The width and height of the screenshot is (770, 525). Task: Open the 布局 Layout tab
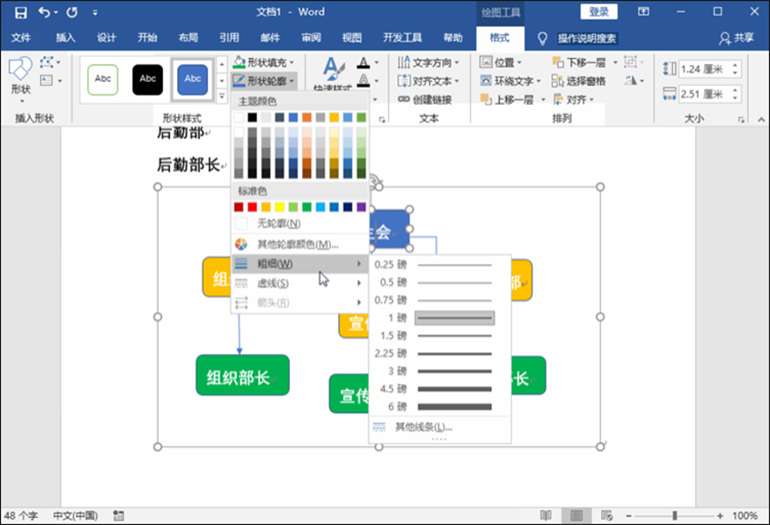[188, 38]
